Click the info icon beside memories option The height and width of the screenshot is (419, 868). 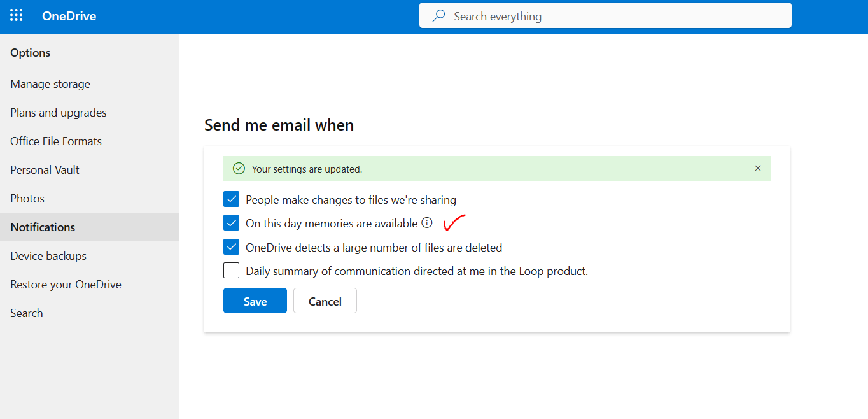pyautogui.click(x=427, y=223)
